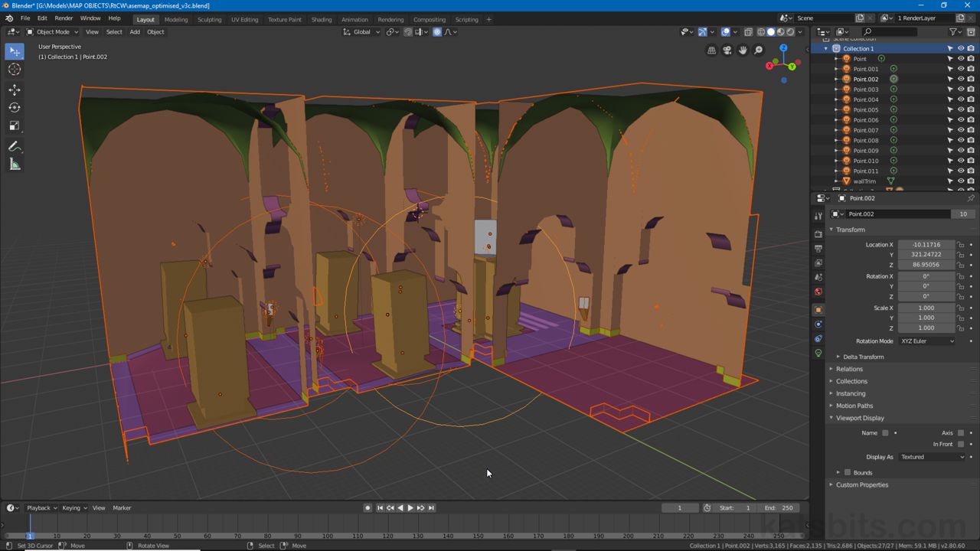Toggle viewport overlays button

726,32
